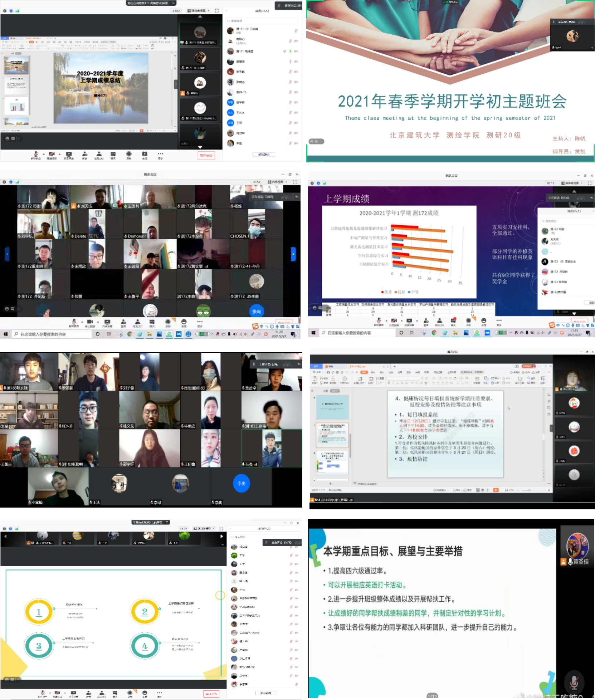This screenshot has width=595, height=700.
Task: Open the 宫格视图 layout dropdown in the grid-view meeting
Action: (x=278, y=182)
